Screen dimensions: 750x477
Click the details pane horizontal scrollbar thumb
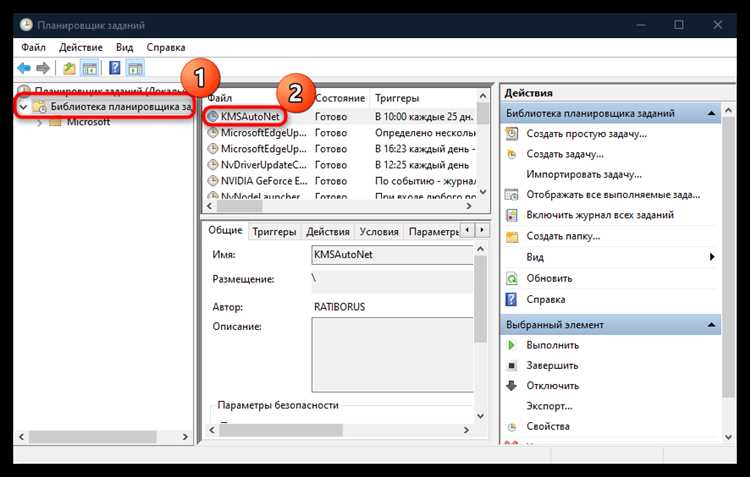click(x=281, y=430)
